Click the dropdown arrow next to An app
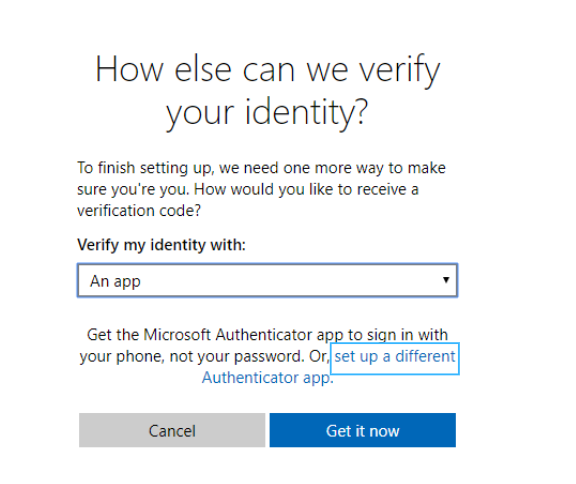The height and width of the screenshot is (484, 576). tap(446, 280)
